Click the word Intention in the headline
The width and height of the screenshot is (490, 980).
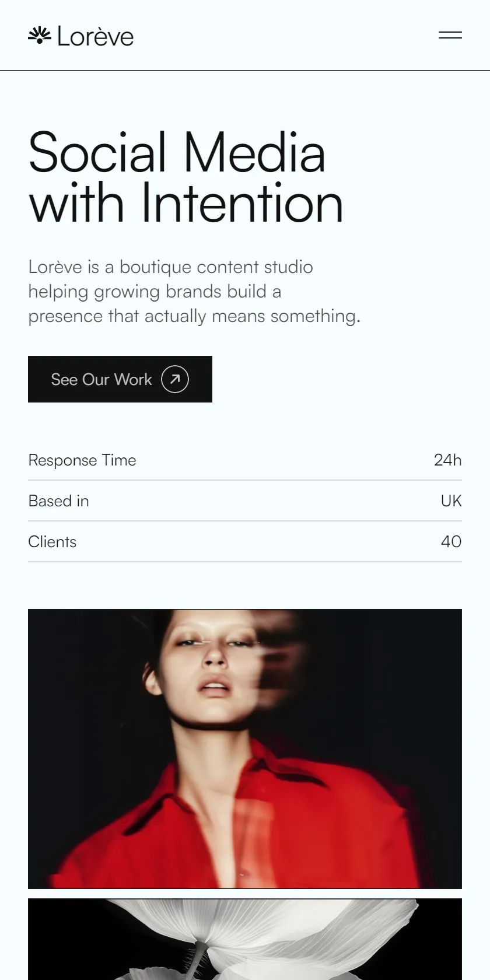242,203
